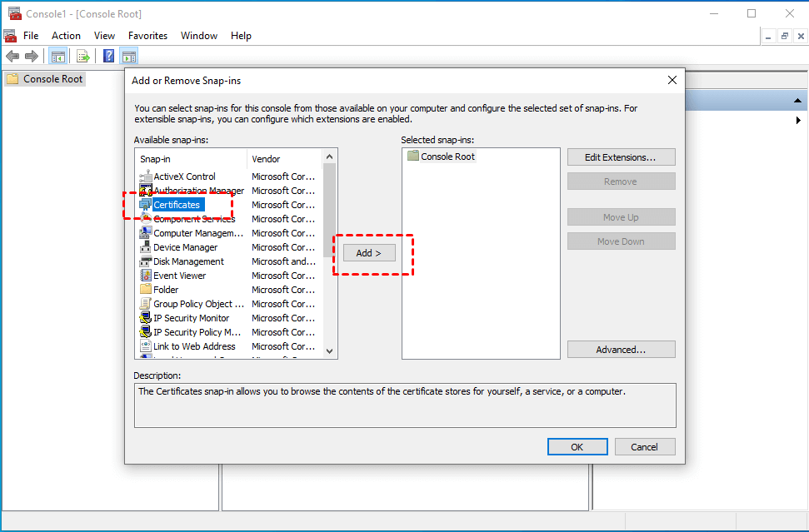Screen dimensions: 809x532
Task: Click the Console Root folder icon in tree pane
Action: [x=12, y=79]
